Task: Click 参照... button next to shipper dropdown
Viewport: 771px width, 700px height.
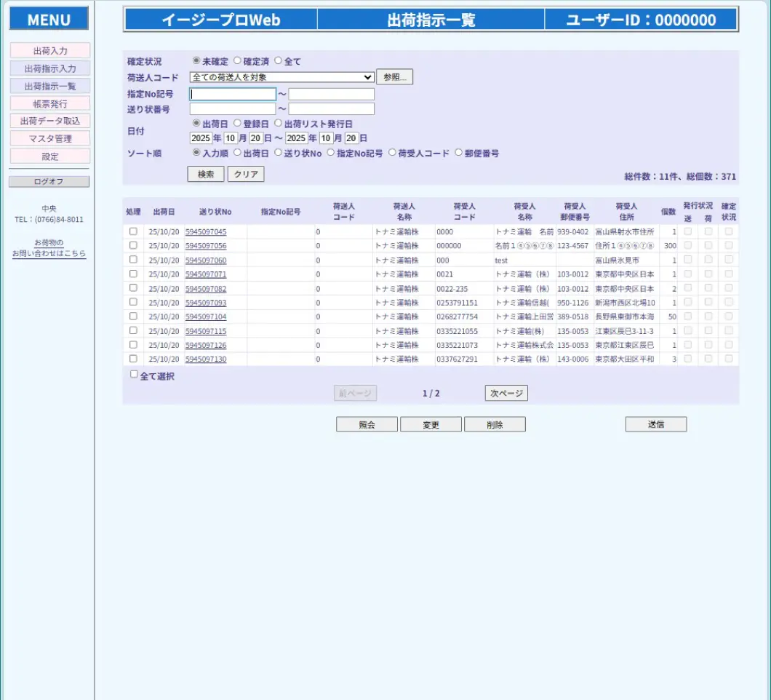Action: [394, 77]
